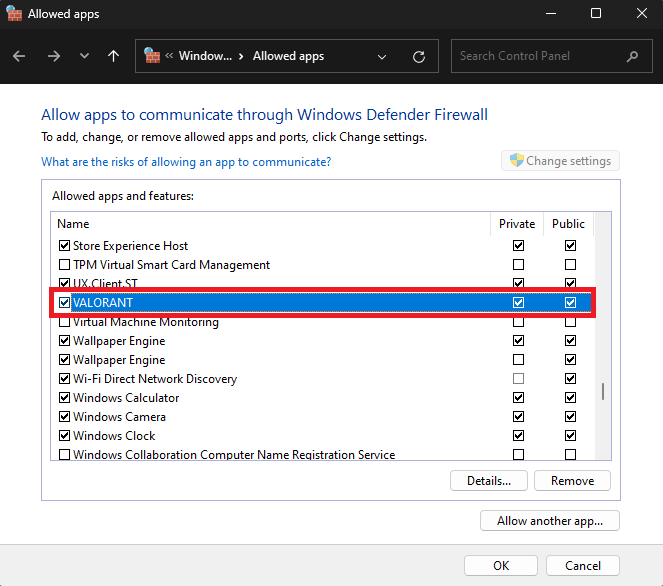Image resolution: width=663 pixels, height=586 pixels.
Task: Uncheck the VALORANT app checkbox
Action: tap(65, 303)
